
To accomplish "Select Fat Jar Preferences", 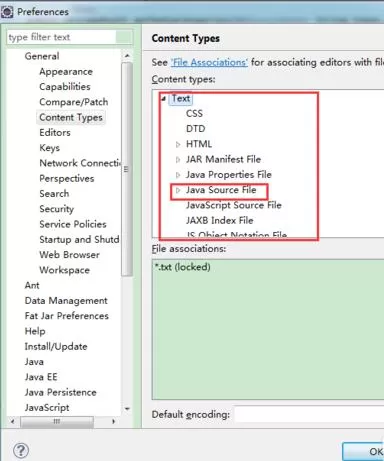I will click(x=67, y=316).
